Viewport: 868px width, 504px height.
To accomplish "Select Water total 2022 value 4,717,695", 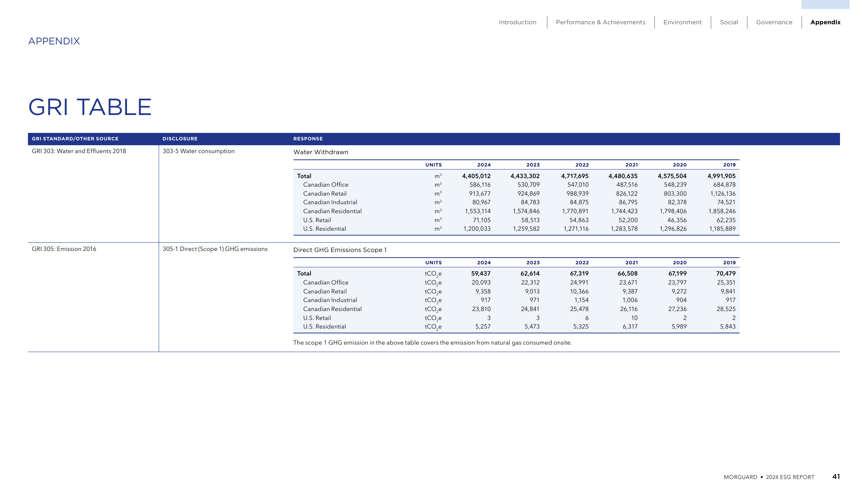I will point(575,176).
